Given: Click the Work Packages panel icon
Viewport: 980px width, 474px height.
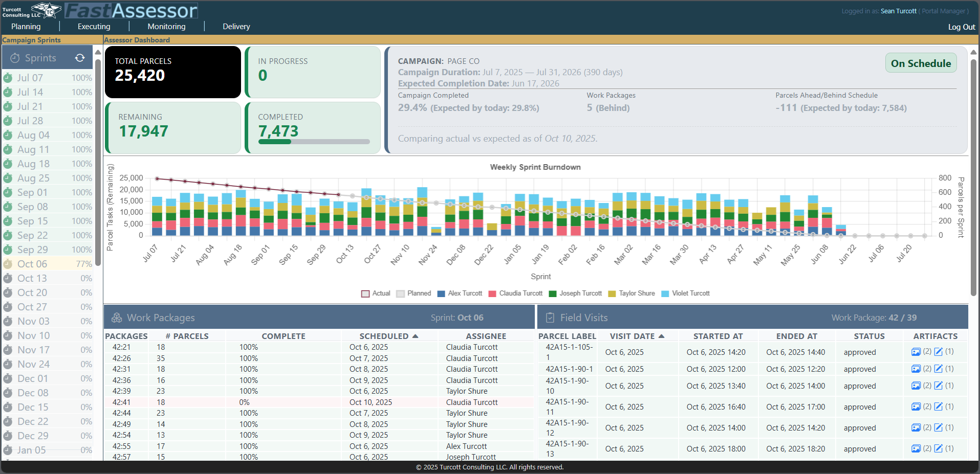Looking at the screenshot, I should [117, 317].
